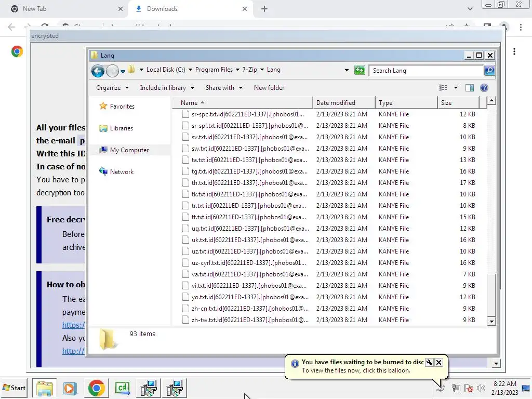Expand the view options dropdown arrow
Image resolution: width=532 pixels, height=399 pixels.
pos(456,88)
